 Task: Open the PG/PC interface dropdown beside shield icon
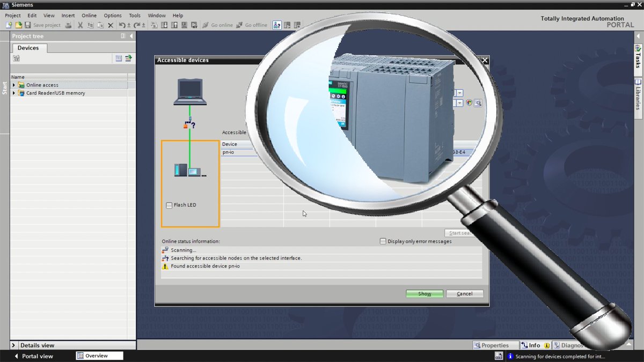click(460, 103)
